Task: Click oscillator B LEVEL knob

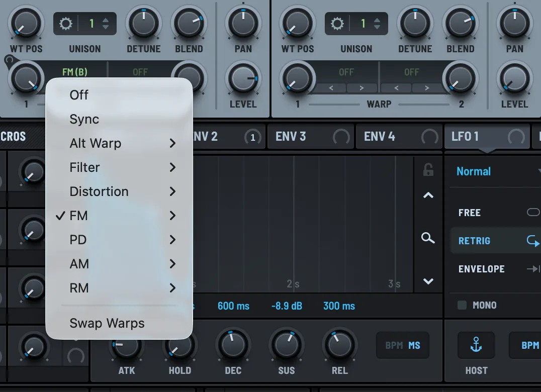Action: point(514,79)
